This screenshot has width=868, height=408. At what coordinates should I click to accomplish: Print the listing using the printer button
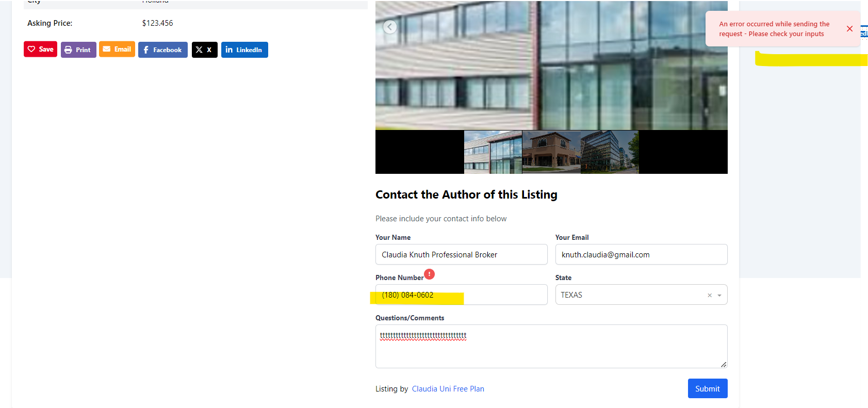(x=78, y=50)
